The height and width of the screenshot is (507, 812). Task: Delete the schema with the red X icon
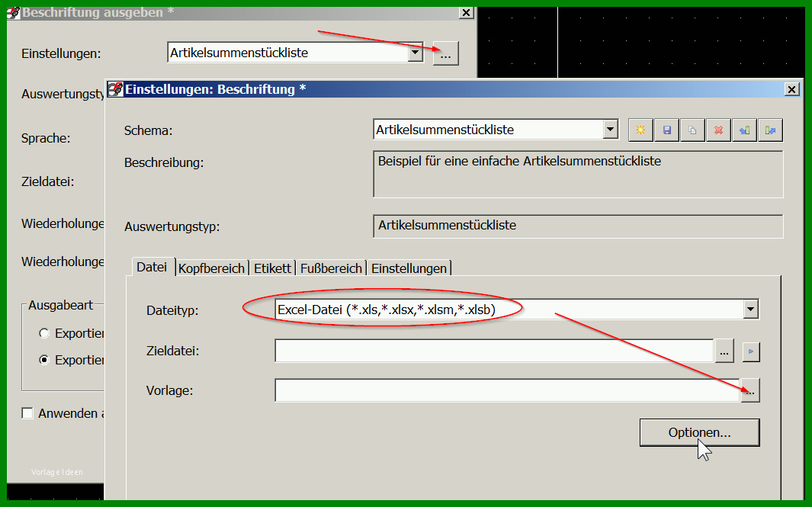[x=718, y=130]
